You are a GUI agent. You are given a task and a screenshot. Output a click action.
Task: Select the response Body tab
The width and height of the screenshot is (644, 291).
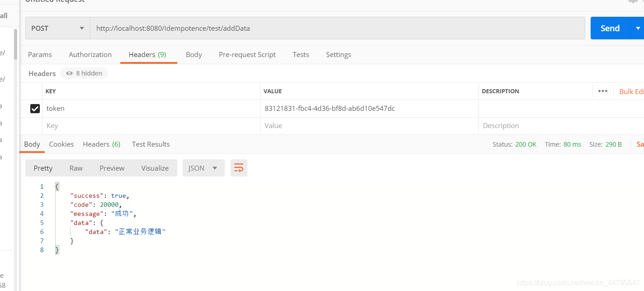pos(32,144)
